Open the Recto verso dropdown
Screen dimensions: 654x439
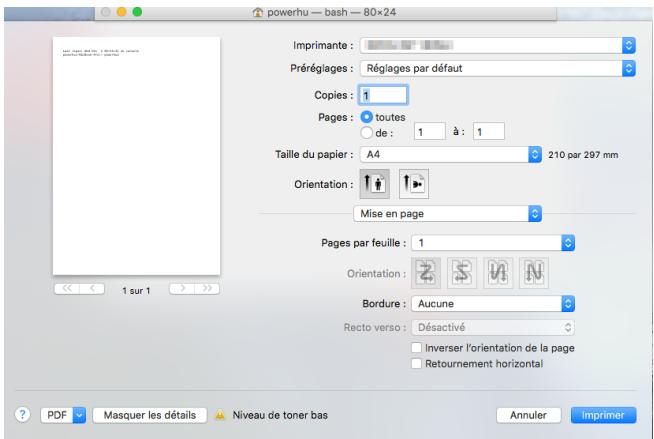coord(493,327)
